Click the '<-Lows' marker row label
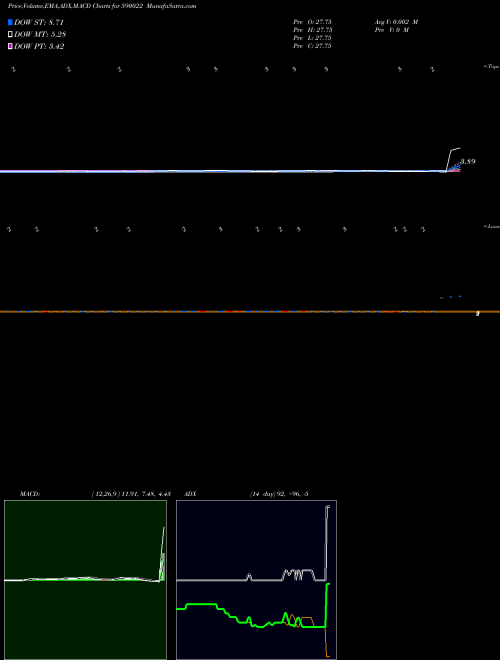500x660 pixels. point(491,226)
